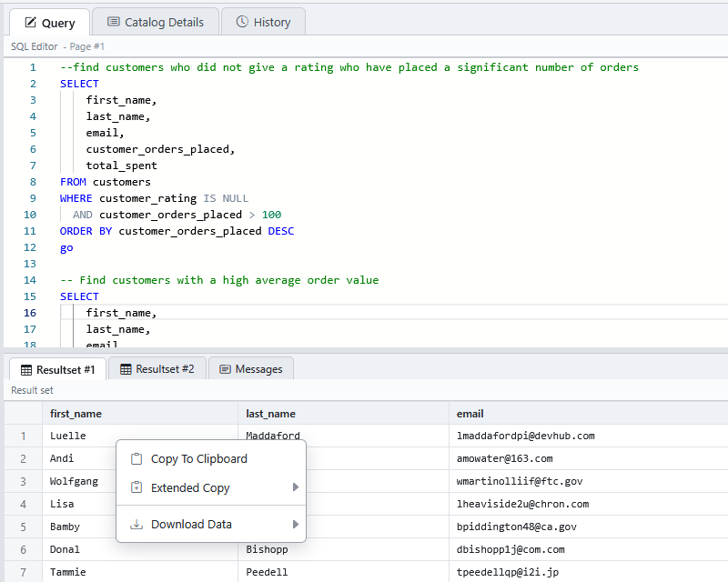This screenshot has height=582, width=728.
Task: Click the comment on line 1
Action: click(x=349, y=68)
